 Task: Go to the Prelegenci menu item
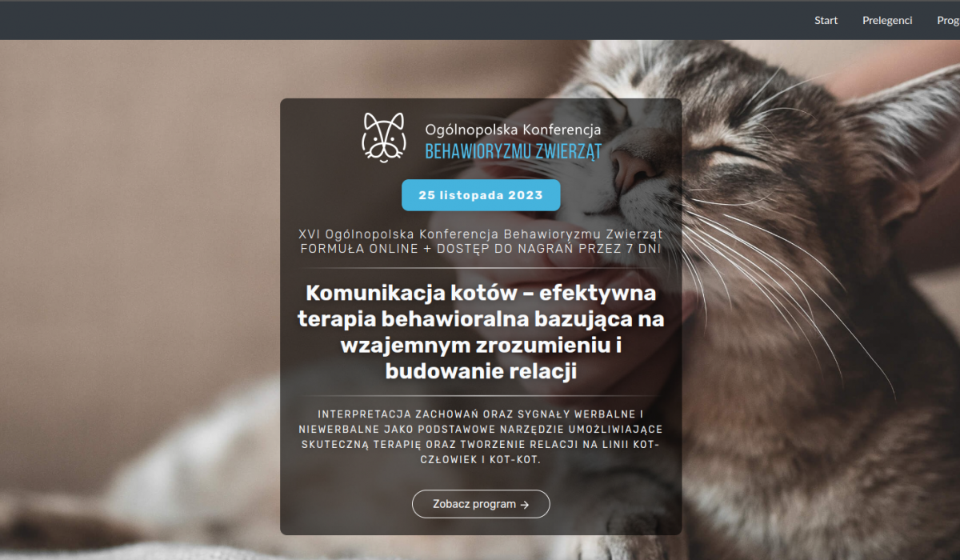pyautogui.click(x=887, y=20)
